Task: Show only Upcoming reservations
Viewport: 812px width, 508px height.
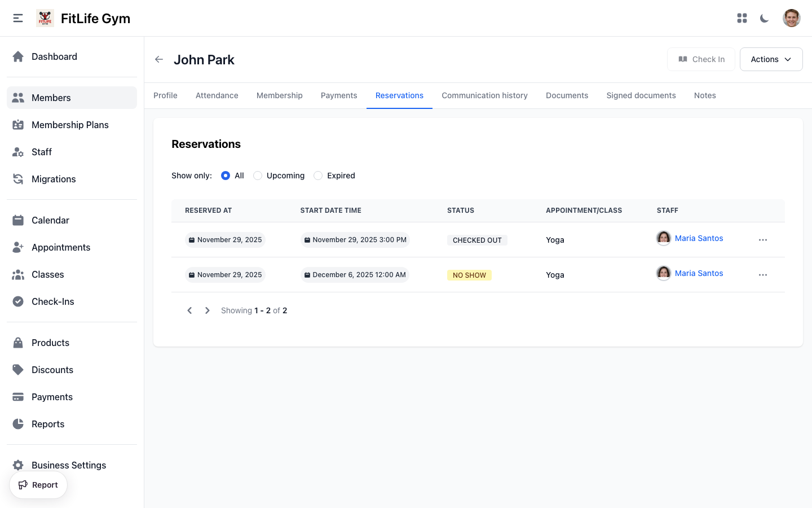Action: tap(258, 176)
